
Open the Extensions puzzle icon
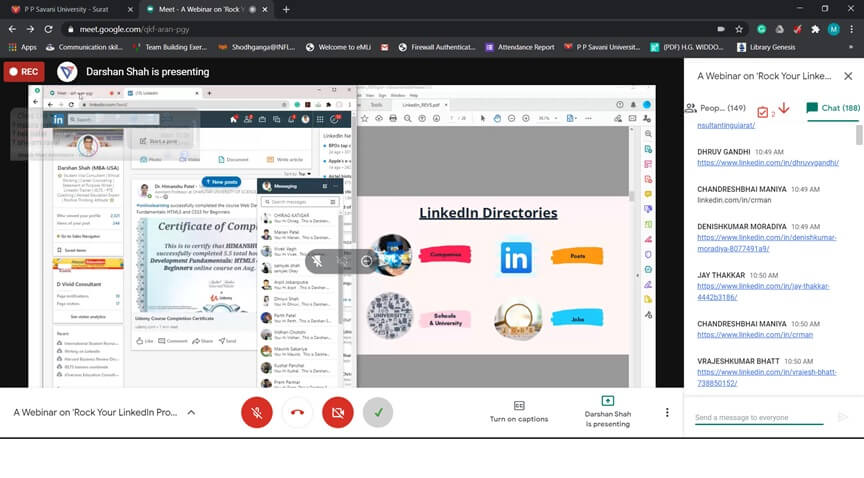[x=816, y=29]
